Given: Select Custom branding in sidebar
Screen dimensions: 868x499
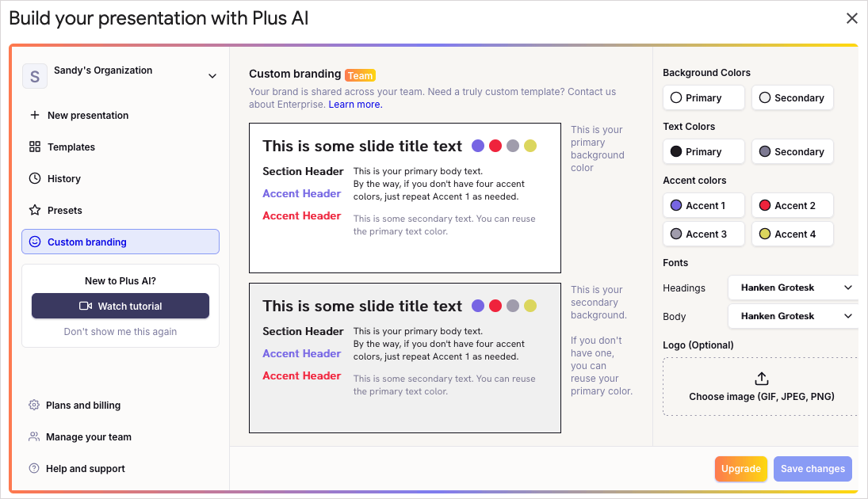Looking at the screenshot, I should 120,242.
